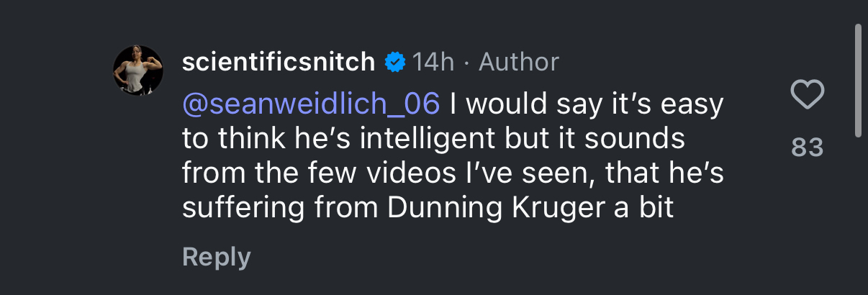Reply to scientificsnitch's comment
Screen dimensions: 868x295
[217, 257]
